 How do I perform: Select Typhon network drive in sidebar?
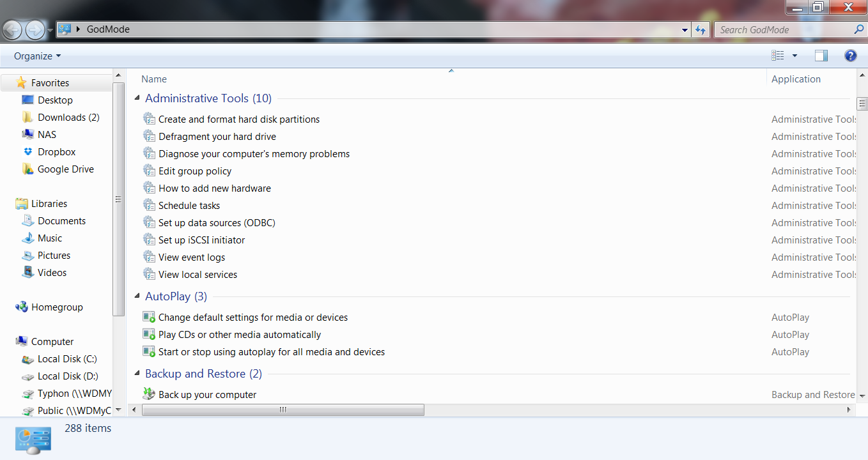point(75,393)
